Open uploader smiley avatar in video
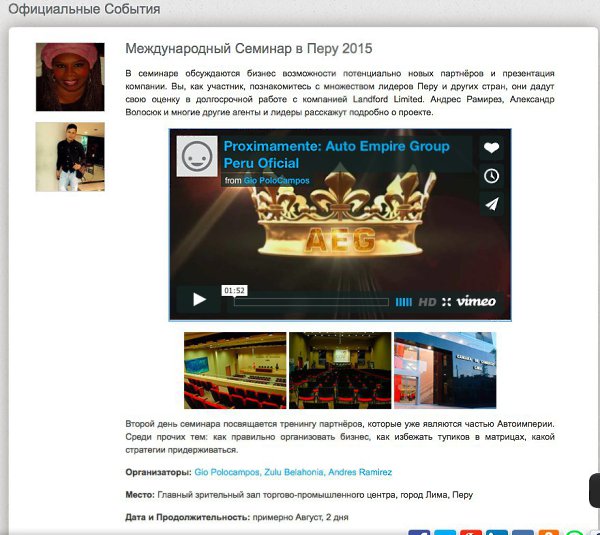 [197, 157]
